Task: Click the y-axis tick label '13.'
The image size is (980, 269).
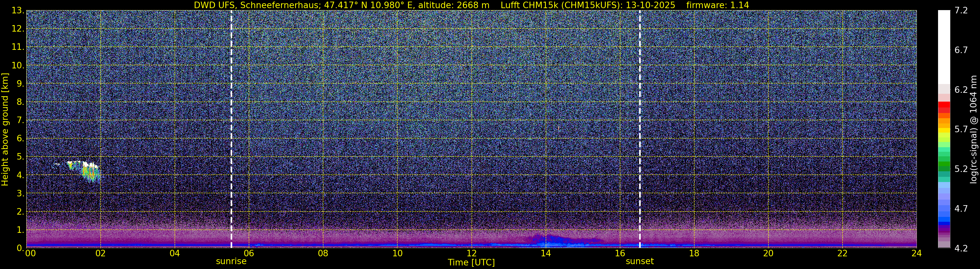Action: [x=18, y=11]
